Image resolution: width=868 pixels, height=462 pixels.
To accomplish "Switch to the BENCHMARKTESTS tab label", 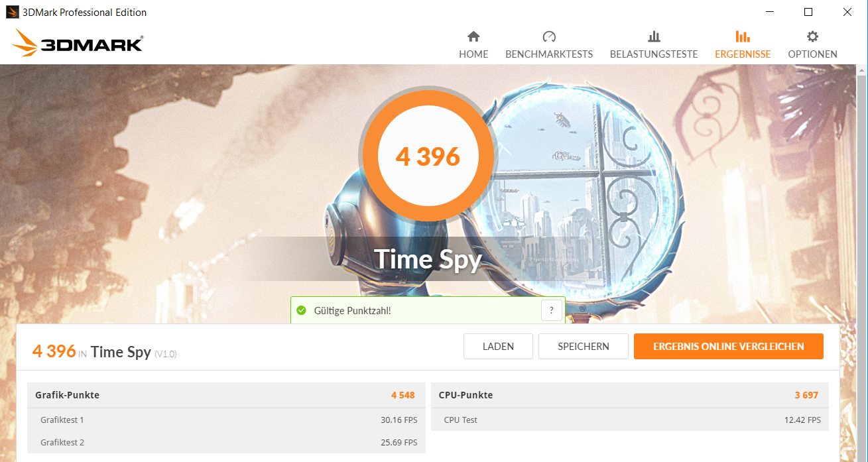I will click(x=549, y=54).
